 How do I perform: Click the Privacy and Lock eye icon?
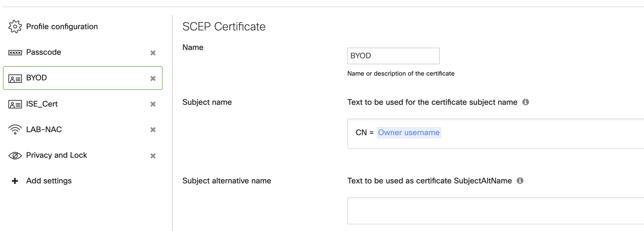point(15,156)
